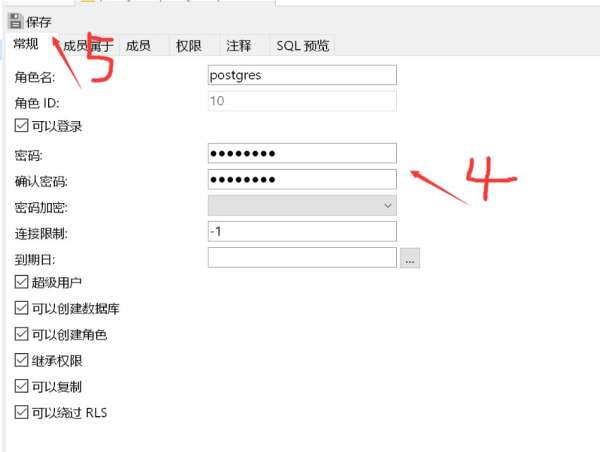Screen dimensions: 600x452
Task: Click into the 密码 password field
Action: tap(302, 153)
